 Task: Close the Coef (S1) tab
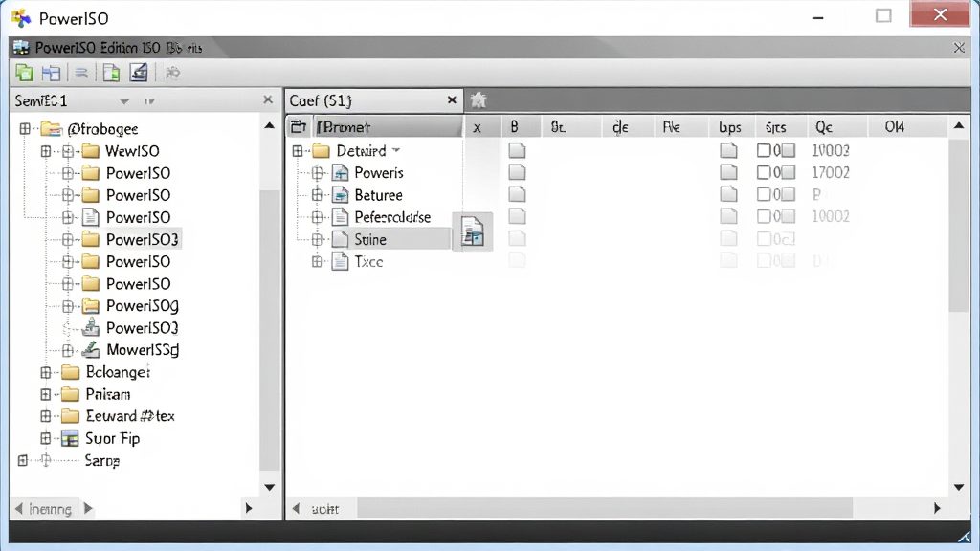coord(452,99)
